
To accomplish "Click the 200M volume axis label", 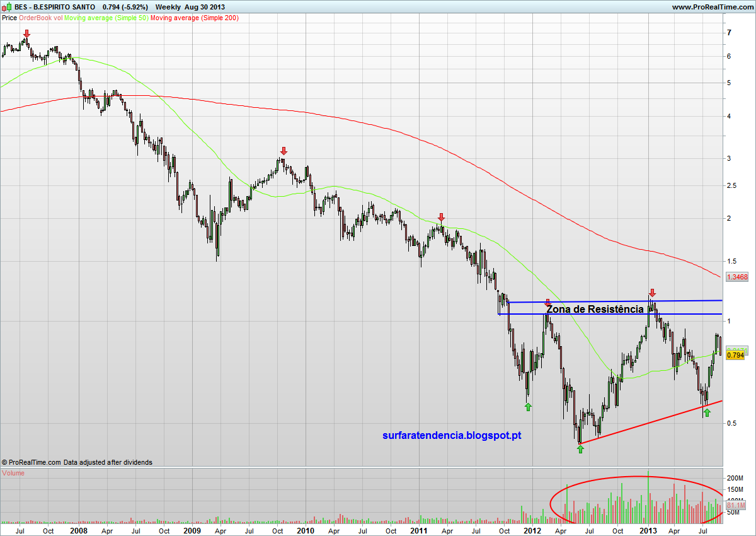I will tap(736, 479).
